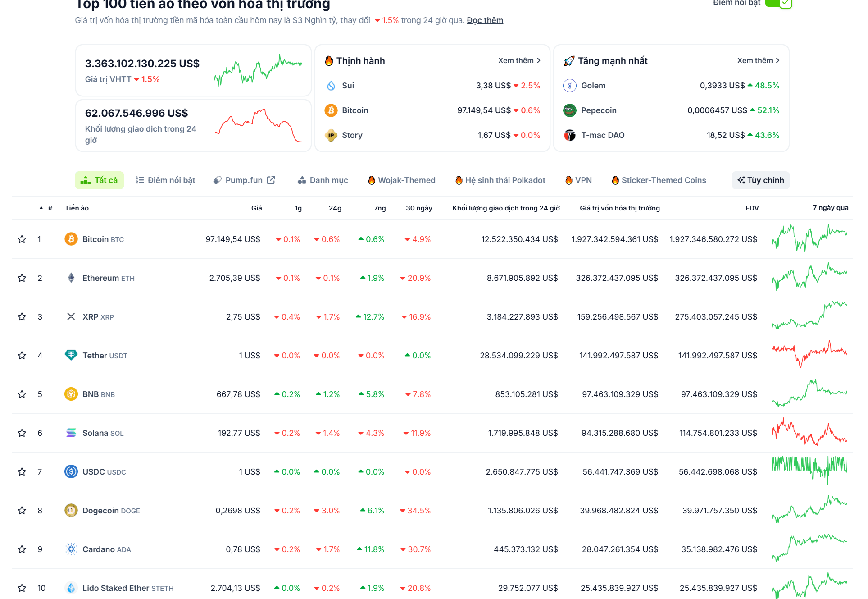Sort by 1g column header
Image resolution: width=868 pixels, height=599 pixels.
298,208
